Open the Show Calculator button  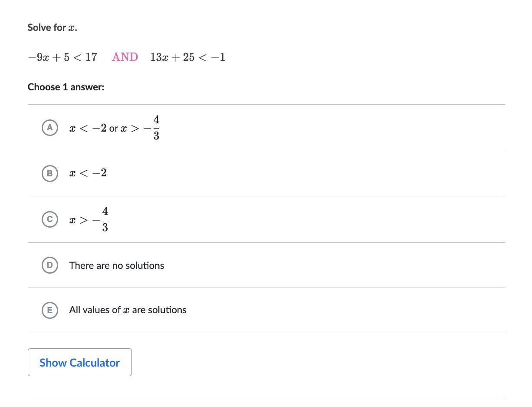click(x=80, y=362)
